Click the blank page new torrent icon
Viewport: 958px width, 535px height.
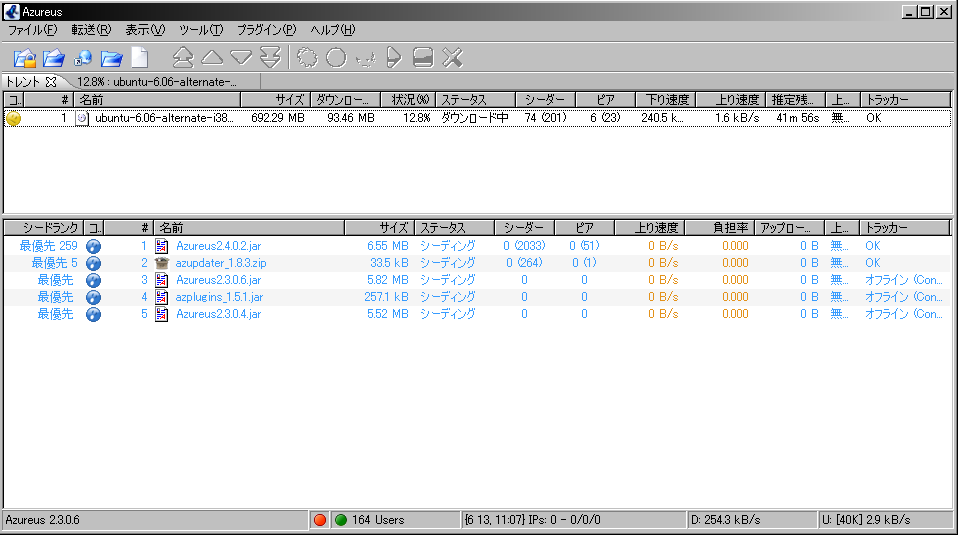click(x=140, y=58)
